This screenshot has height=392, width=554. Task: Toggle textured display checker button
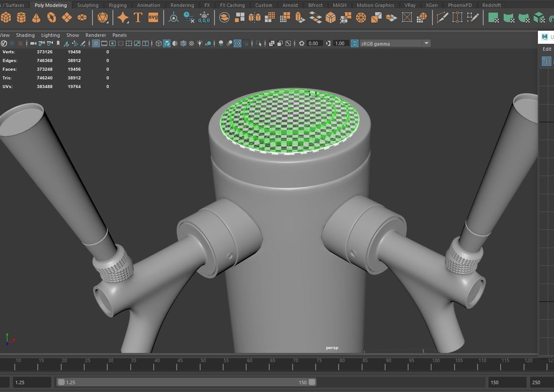click(x=191, y=43)
